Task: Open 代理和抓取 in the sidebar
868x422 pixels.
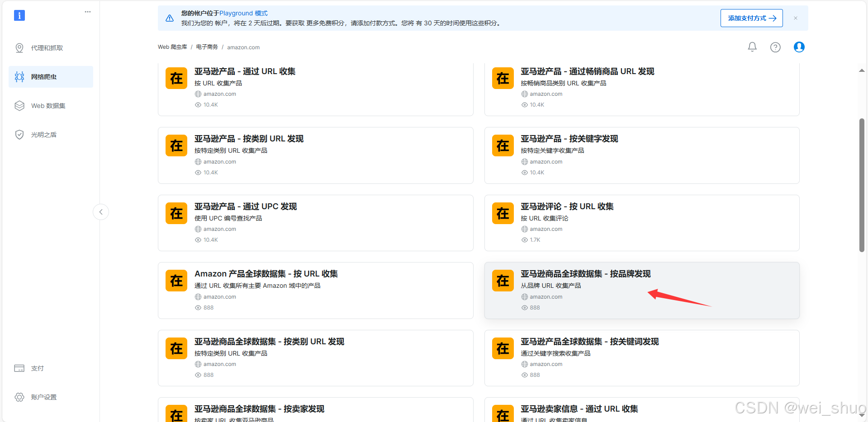Action: (x=51, y=48)
